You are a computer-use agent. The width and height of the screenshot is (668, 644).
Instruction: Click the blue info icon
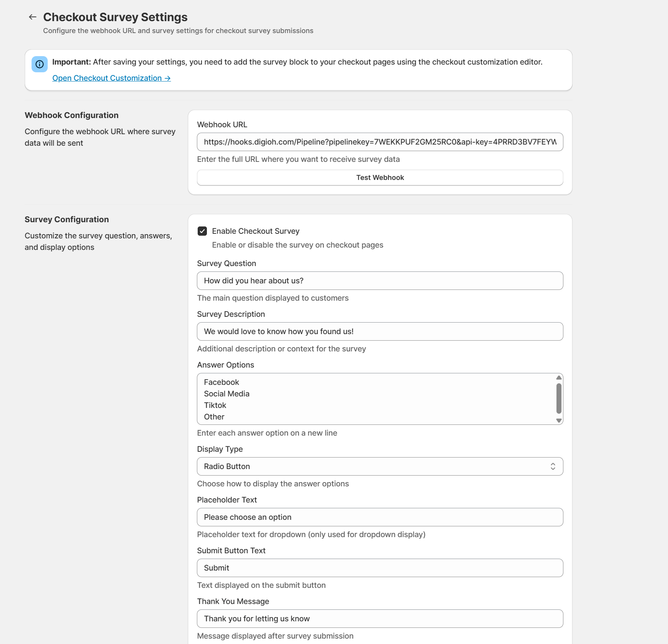coord(40,64)
